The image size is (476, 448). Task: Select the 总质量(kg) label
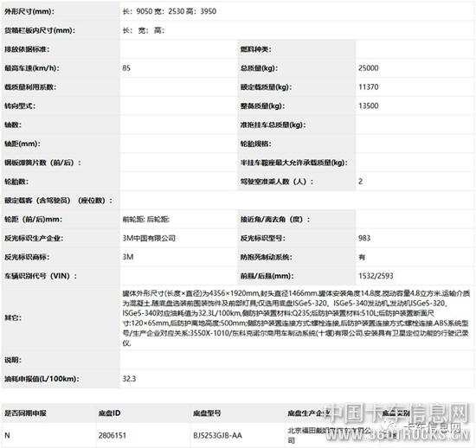(x=259, y=68)
